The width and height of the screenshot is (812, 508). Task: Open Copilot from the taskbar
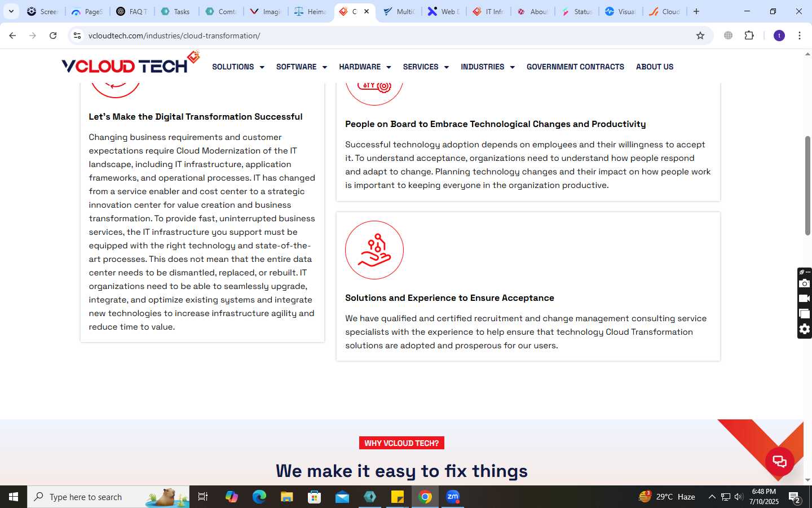coord(231,497)
